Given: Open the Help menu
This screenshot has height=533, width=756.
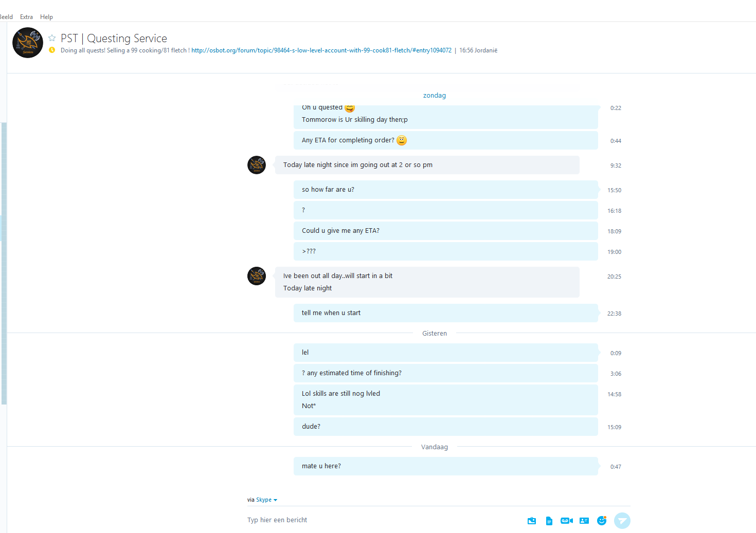Looking at the screenshot, I should [46, 17].
